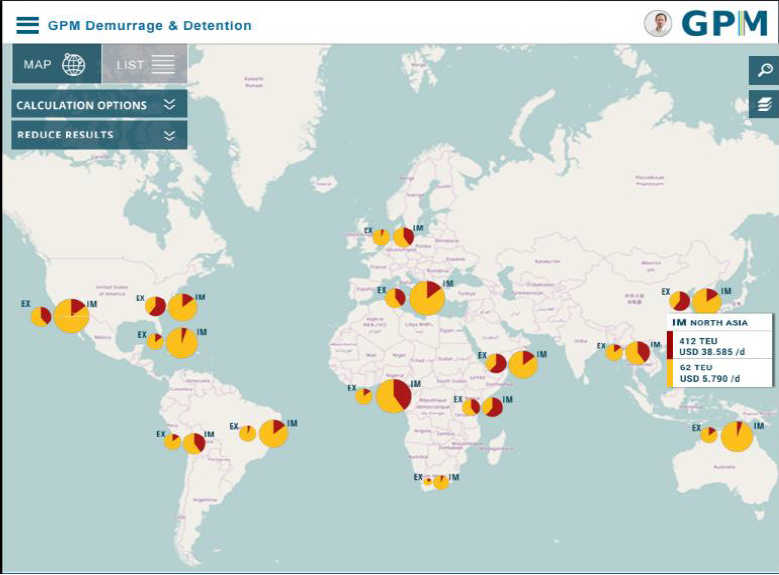Image resolution: width=779 pixels, height=575 pixels.
Task: Switch to the MAP tab
Action: (57, 64)
